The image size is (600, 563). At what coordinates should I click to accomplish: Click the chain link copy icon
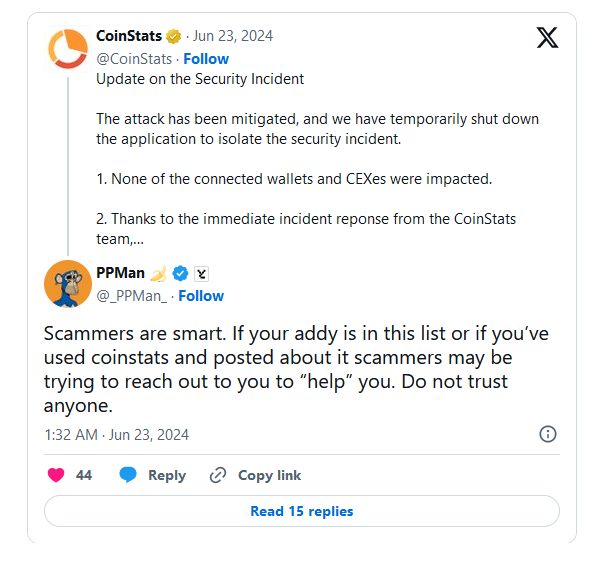coord(218,475)
